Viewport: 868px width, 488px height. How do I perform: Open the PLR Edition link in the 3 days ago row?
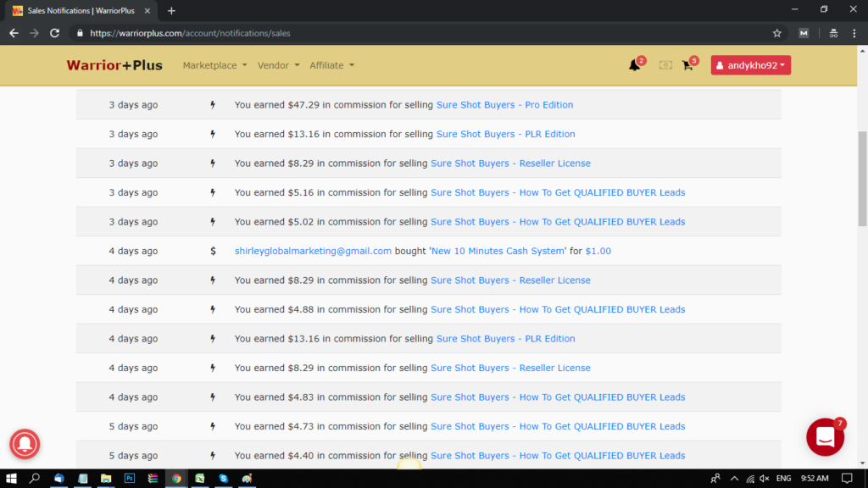tap(505, 134)
